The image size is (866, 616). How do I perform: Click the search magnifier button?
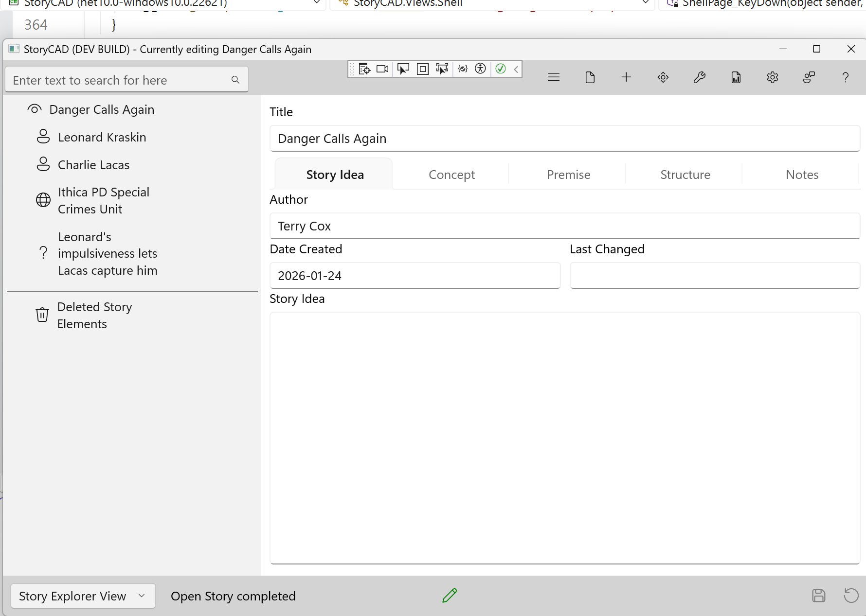(235, 80)
